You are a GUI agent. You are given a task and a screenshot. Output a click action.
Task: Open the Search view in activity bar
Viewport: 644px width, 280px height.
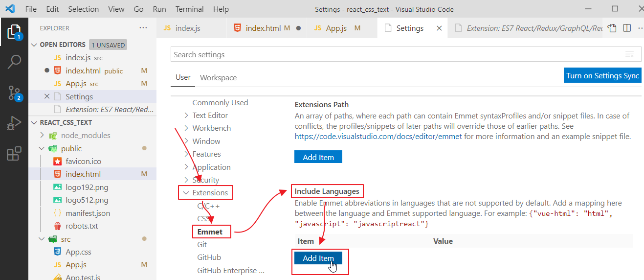[14, 62]
